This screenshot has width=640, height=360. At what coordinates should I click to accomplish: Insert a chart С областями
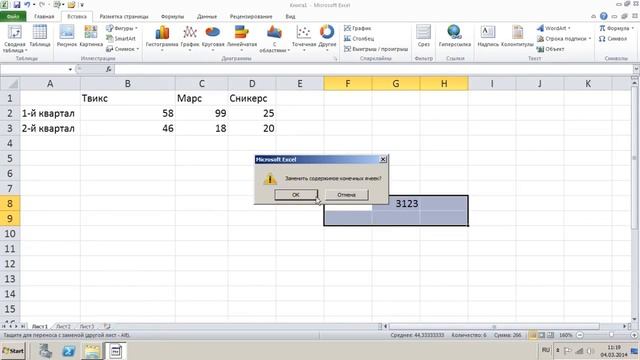[274, 38]
